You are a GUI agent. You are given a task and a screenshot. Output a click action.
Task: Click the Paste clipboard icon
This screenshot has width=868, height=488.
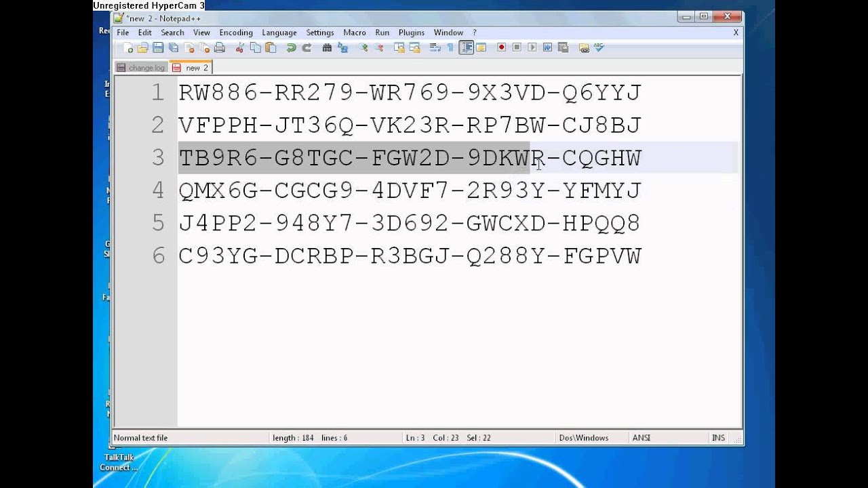pyautogui.click(x=271, y=47)
